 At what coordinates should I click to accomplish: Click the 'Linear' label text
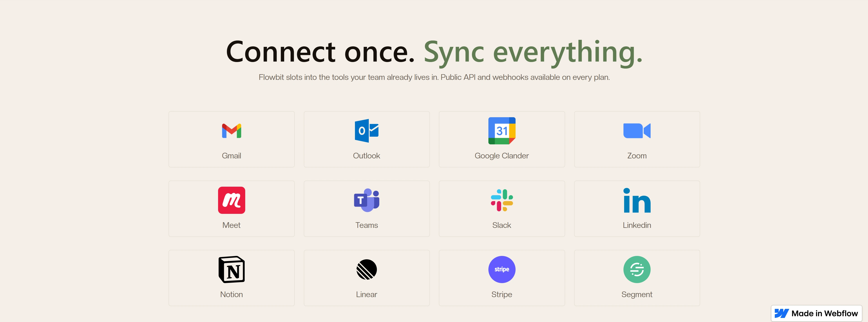(x=367, y=294)
